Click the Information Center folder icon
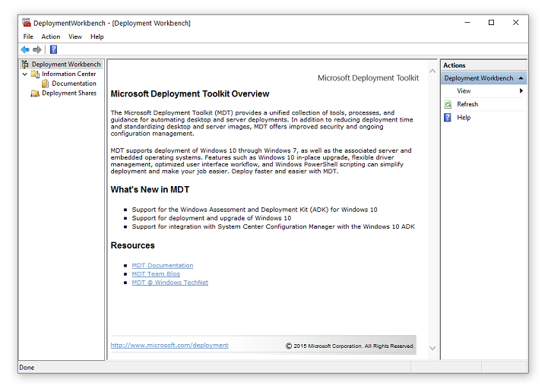Image resolution: width=551 pixels, height=392 pixels. click(x=36, y=74)
